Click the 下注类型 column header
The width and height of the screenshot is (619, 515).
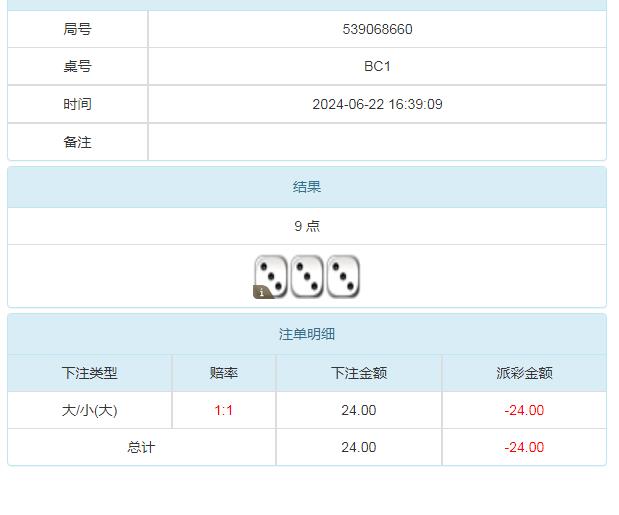90,373
